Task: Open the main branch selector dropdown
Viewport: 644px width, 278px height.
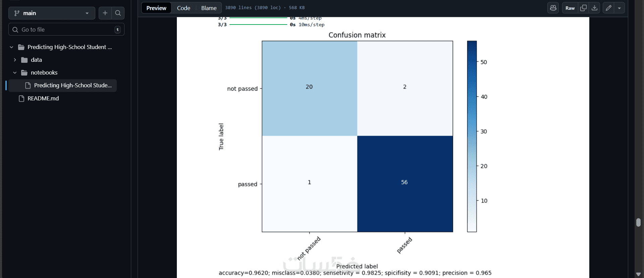Action: coord(52,13)
